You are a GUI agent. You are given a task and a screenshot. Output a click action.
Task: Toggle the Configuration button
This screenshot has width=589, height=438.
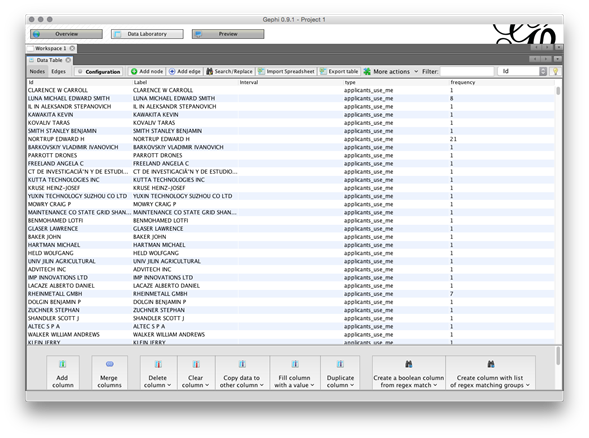[x=99, y=71]
